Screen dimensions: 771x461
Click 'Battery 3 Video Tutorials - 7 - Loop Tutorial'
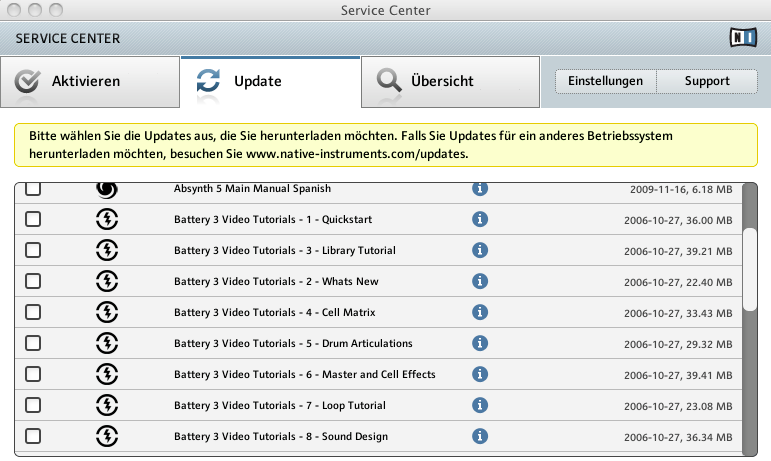coord(280,405)
